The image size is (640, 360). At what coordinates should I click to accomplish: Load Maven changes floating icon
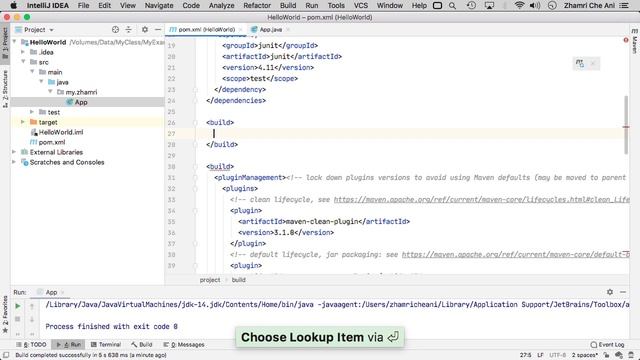(580, 63)
